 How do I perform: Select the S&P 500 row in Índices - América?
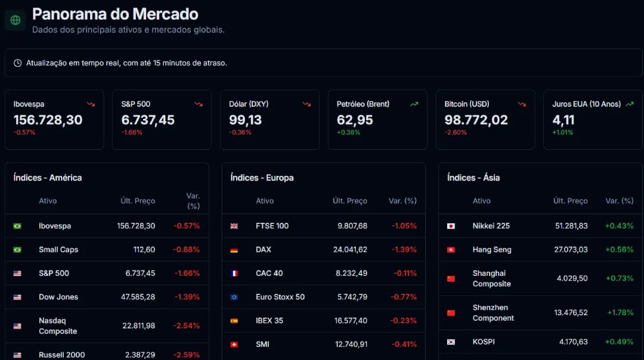point(106,273)
